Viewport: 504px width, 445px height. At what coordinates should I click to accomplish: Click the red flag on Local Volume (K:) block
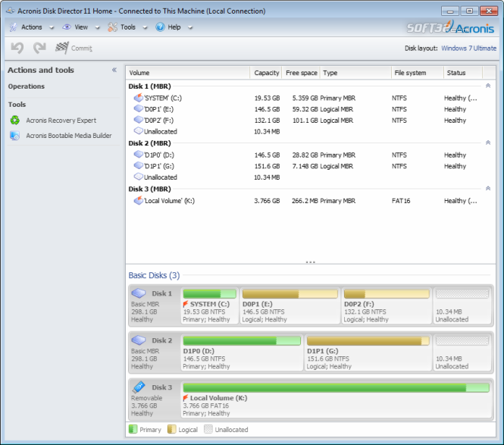click(186, 398)
